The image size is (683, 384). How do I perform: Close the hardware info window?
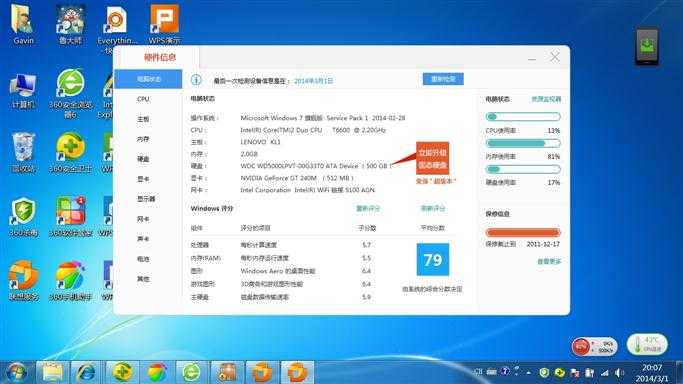tap(555, 57)
